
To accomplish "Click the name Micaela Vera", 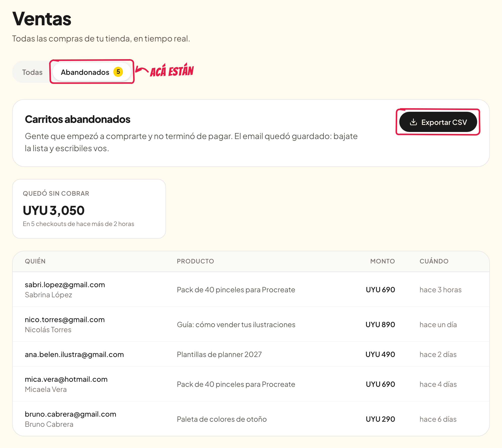I will tap(46, 389).
